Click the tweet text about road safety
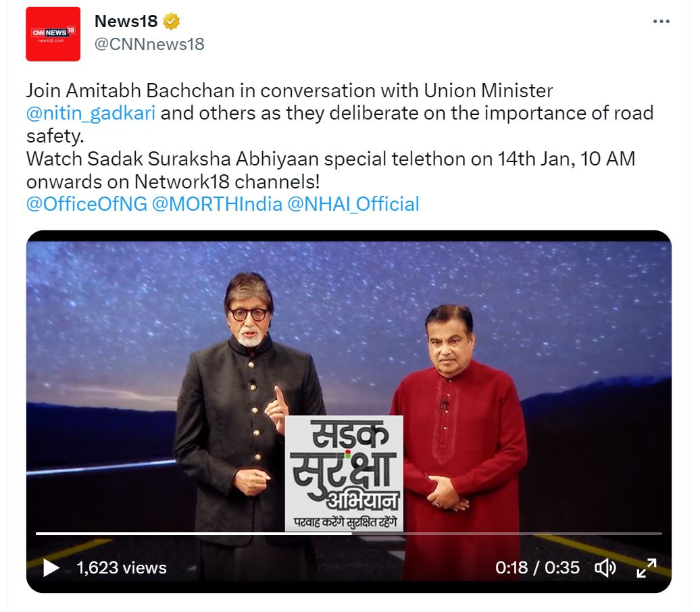Screen dimensions: 700x612 [340, 136]
